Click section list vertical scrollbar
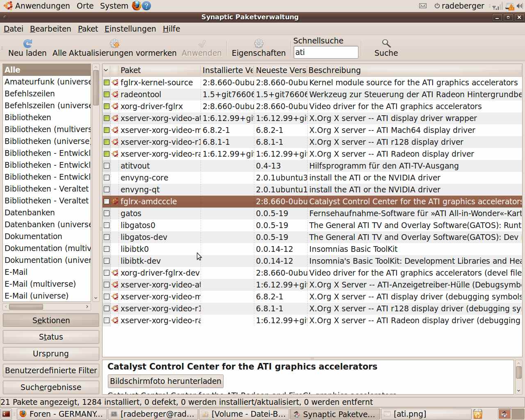525x420 pixels. [96, 88]
